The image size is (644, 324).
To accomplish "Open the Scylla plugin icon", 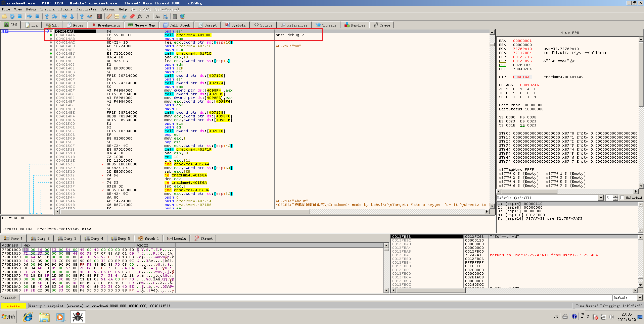I will coord(99,16).
